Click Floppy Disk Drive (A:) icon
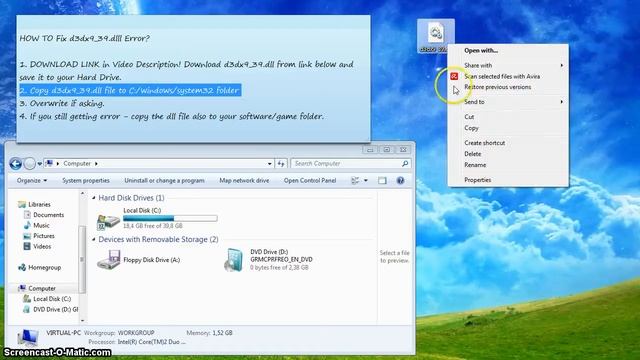The width and height of the screenshot is (640, 360). pos(109,260)
